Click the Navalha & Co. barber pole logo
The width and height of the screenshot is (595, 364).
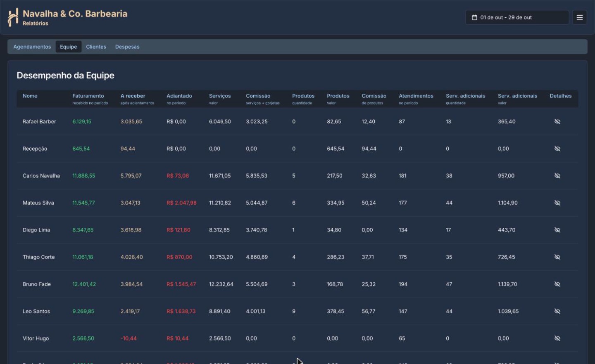pyautogui.click(x=13, y=17)
